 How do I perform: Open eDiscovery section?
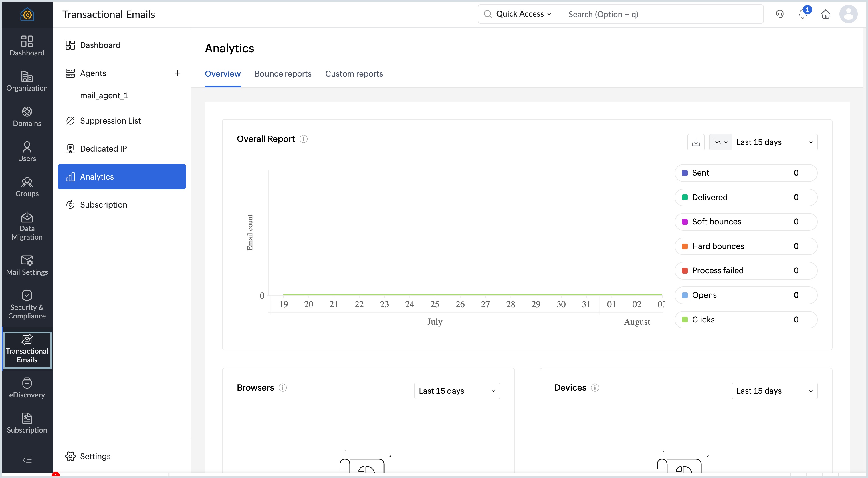(x=27, y=388)
